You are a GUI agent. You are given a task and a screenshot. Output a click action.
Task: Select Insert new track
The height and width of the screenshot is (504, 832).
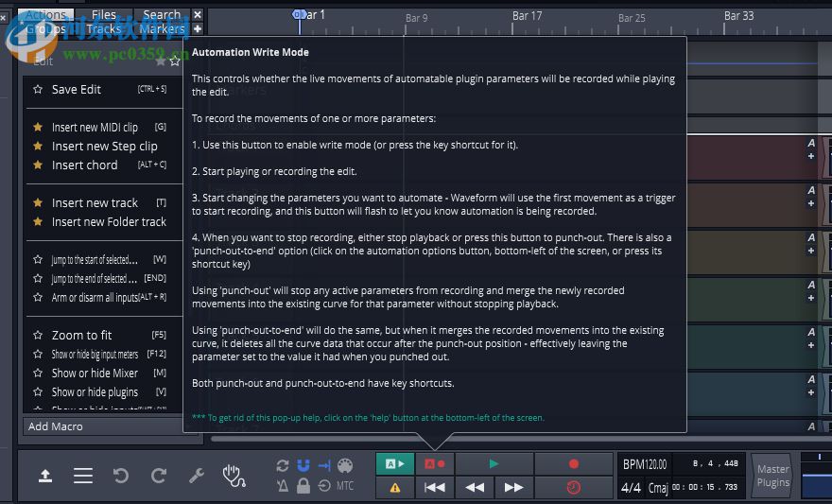coord(103,202)
